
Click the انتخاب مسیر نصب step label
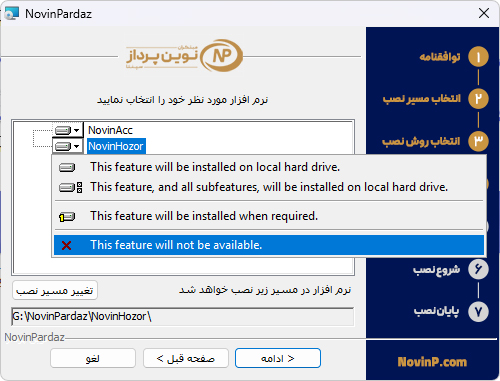click(x=422, y=99)
